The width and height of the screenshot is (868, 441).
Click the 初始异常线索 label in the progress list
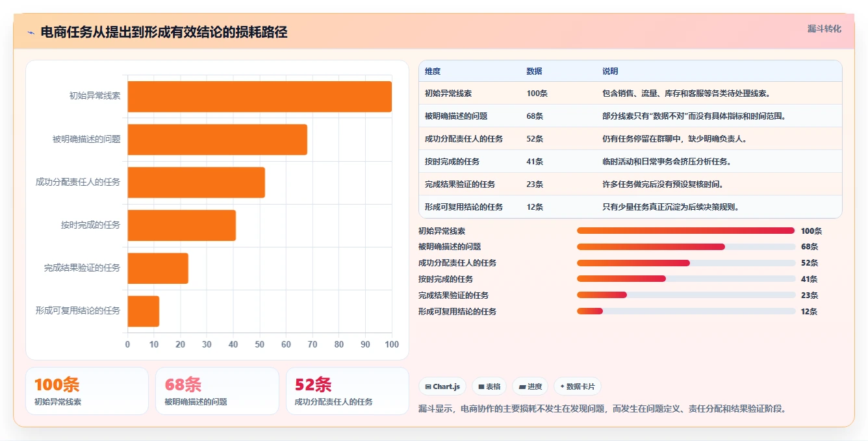pos(442,231)
